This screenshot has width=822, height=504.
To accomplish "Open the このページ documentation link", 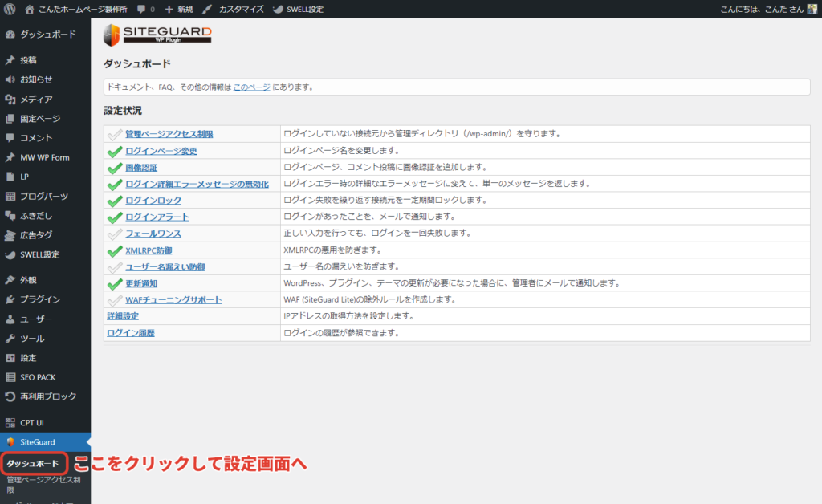I will click(251, 87).
